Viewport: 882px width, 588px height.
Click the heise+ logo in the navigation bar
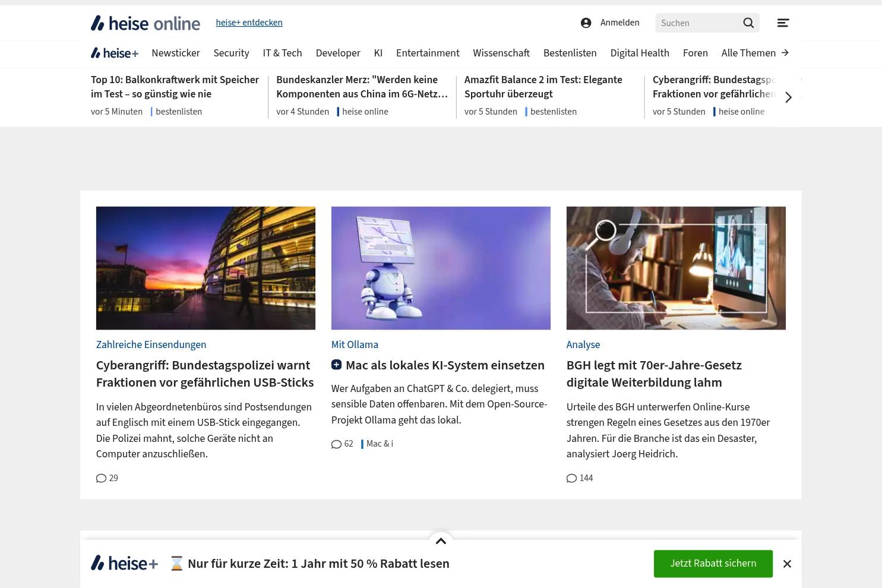click(x=114, y=53)
